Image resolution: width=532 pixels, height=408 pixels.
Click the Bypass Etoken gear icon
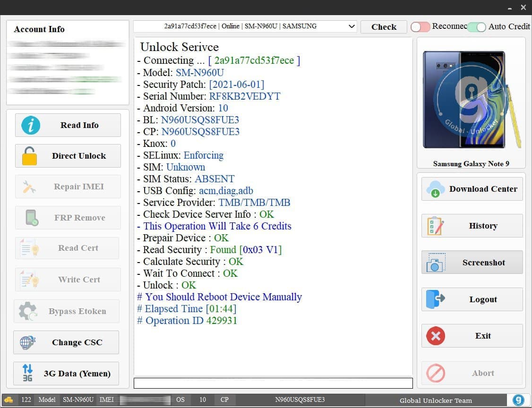pyautogui.click(x=28, y=311)
